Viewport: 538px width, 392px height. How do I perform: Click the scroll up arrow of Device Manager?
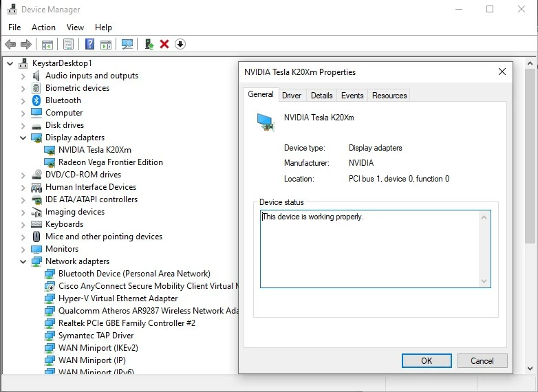[530, 63]
